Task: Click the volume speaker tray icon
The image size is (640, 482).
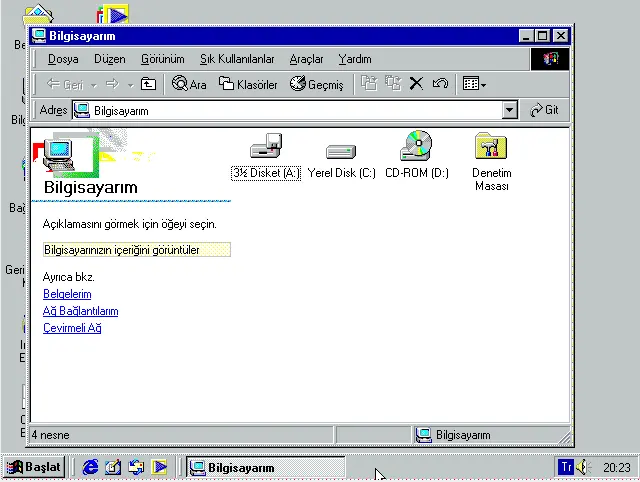Action: tap(584, 467)
